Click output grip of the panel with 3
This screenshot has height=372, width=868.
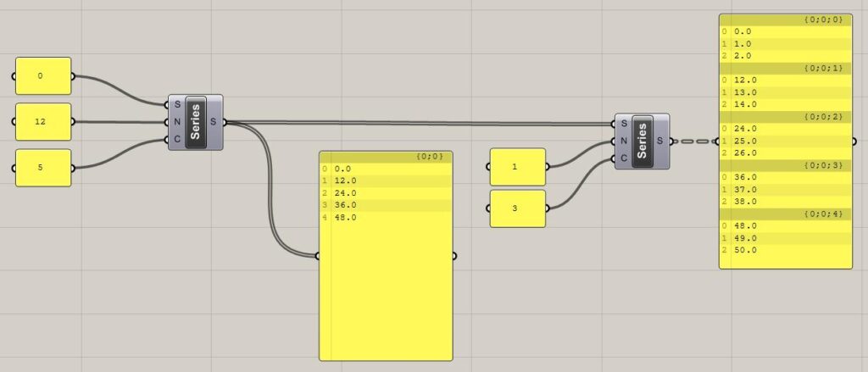click(547, 208)
